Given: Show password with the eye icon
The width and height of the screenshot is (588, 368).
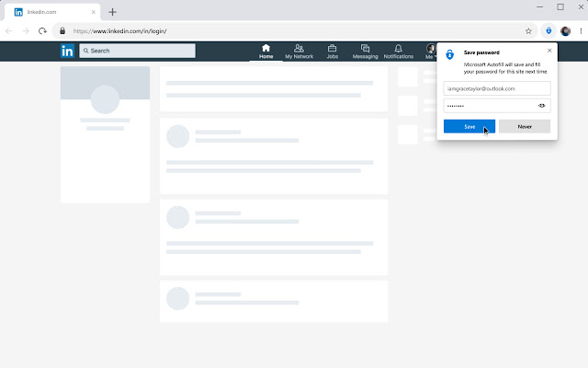Looking at the screenshot, I should click(541, 106).
